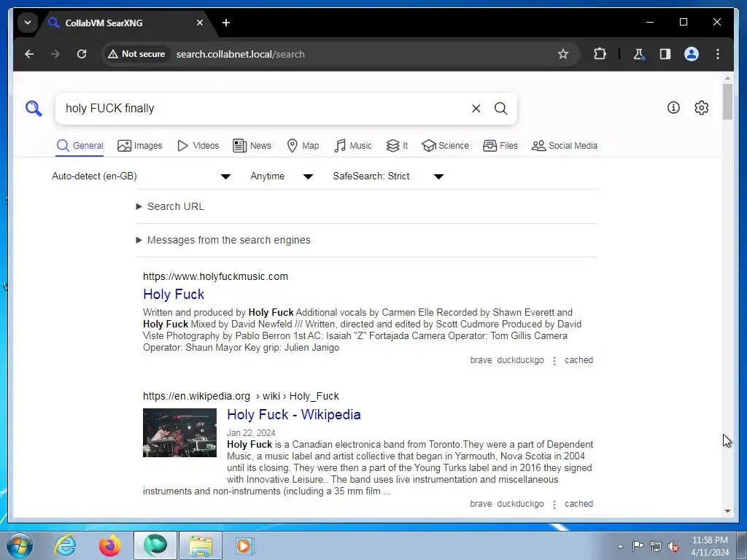Image resolution: width=747 pixels, height=560 pixels.
Task: Open the three-dot menu on first result
Action: click(x=554, y=361)
